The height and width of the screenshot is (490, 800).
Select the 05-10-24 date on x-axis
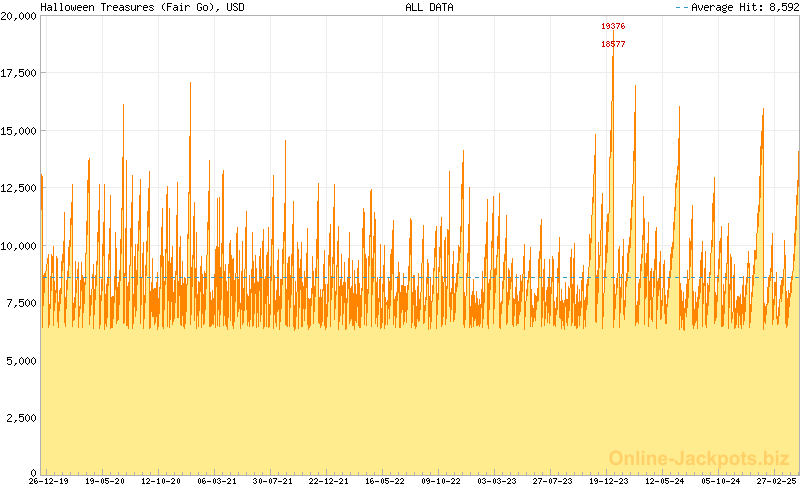(721, 481)
